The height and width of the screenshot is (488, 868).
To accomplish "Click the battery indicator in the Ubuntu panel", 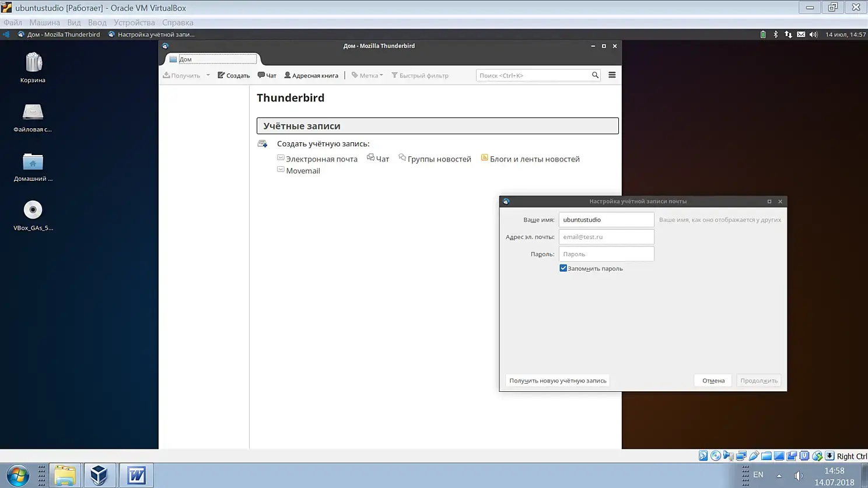I will (x=763, y=34).
